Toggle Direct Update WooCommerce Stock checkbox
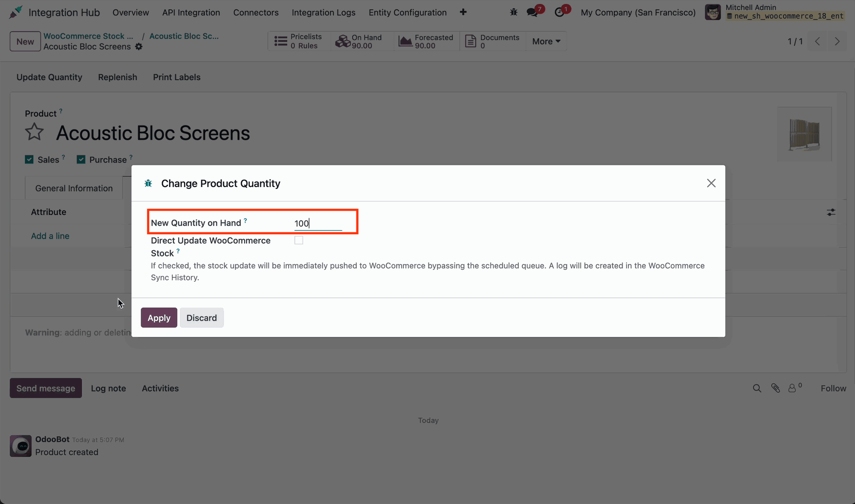Viewport: 855px width, 504px height. tap(299, 240)
